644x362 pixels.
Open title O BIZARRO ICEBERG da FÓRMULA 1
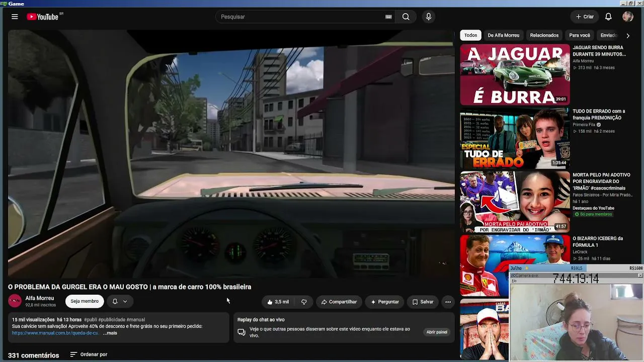(598, 242)
